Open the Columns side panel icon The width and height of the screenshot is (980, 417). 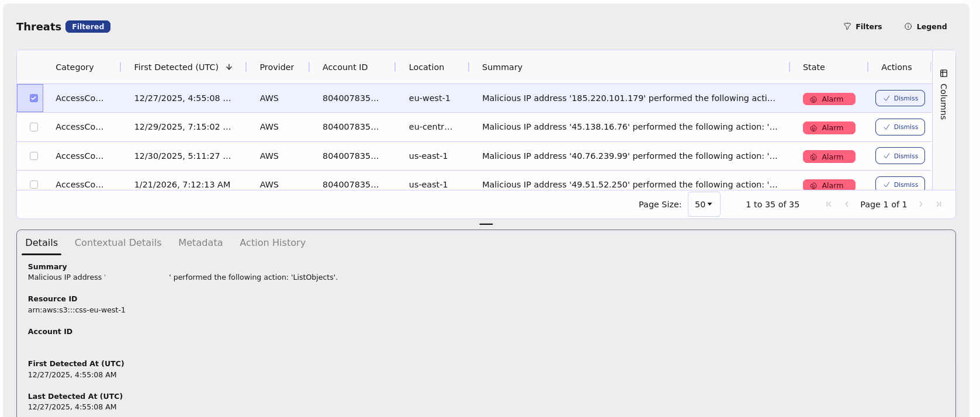(x=943, y=74)
